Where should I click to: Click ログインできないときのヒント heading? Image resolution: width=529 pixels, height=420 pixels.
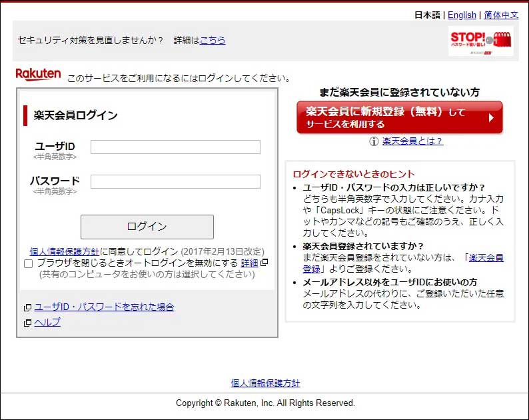354,174
